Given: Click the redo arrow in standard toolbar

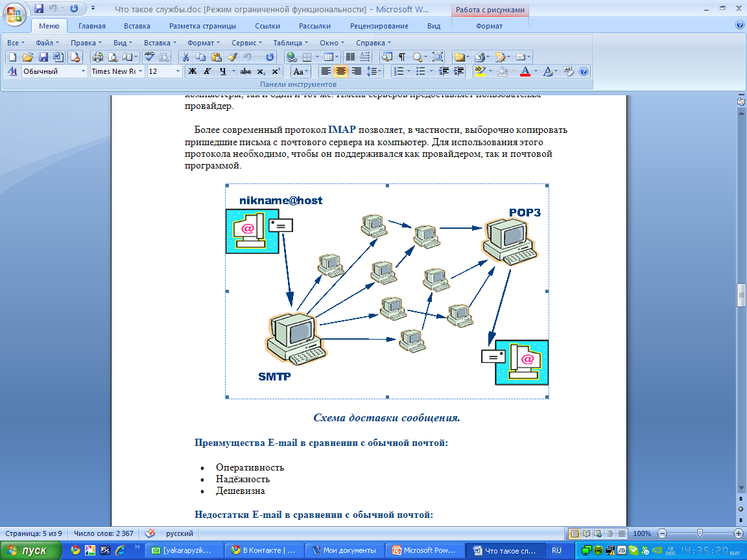Looking at the screenshot, I should tap(270, 57).
